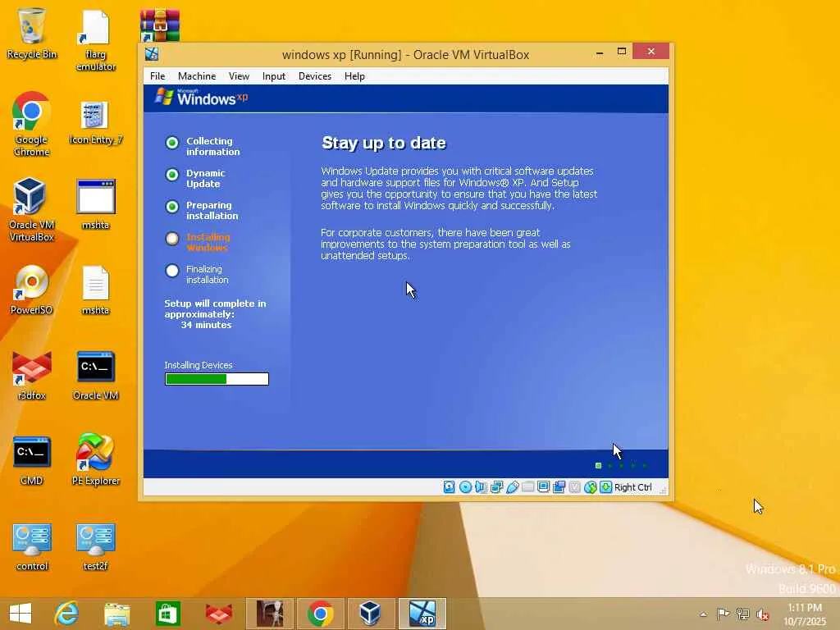Show hidden system tray icons
The height and width of the screenshot is (630, 840).
click(703, 614)
